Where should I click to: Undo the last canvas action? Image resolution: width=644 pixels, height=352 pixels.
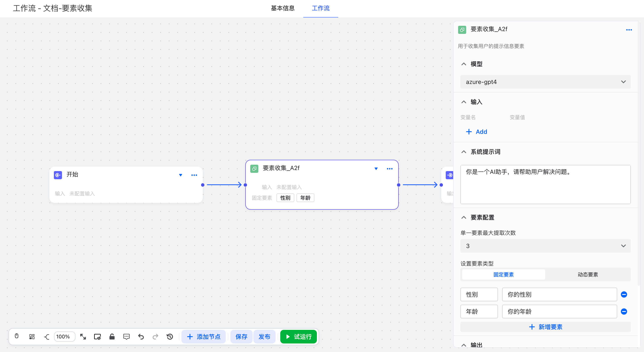point(141,336)
